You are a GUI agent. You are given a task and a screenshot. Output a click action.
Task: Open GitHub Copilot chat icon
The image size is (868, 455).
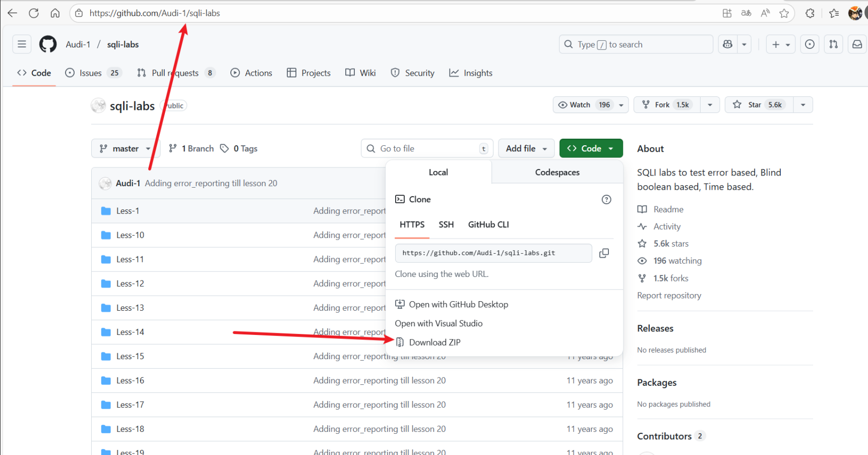coord(727,44)
